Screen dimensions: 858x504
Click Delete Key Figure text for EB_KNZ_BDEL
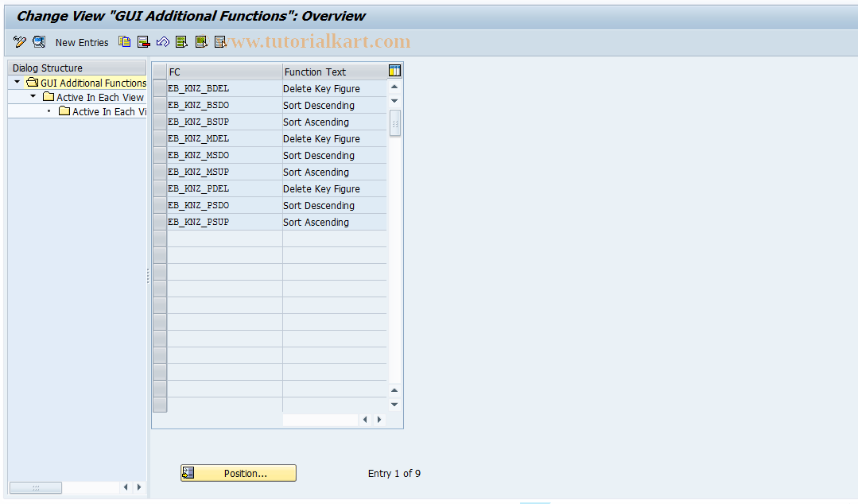[321, 89]
